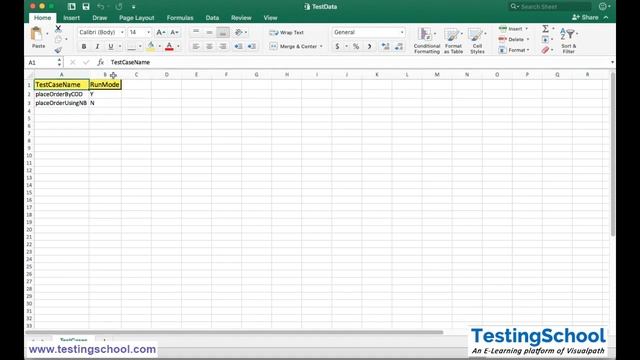The image size is (640, 360).
Task: Open the Cell Styles dropdown
Action: (477, 40)
